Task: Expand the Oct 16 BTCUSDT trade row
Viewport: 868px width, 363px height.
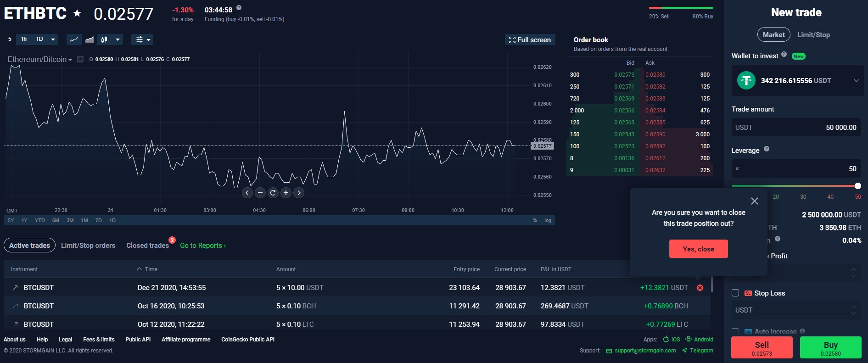Action: [x=15, y=306]
